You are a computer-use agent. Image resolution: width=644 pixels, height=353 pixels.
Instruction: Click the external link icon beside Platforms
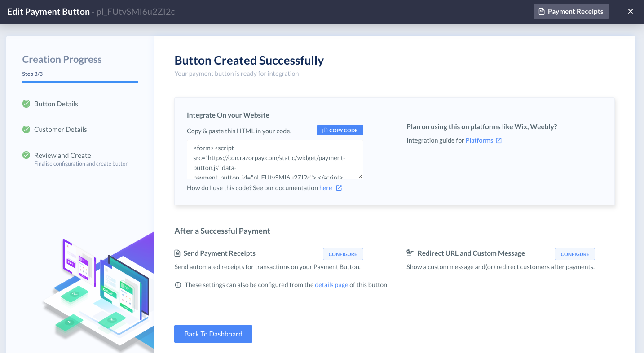tap(498, 140)
